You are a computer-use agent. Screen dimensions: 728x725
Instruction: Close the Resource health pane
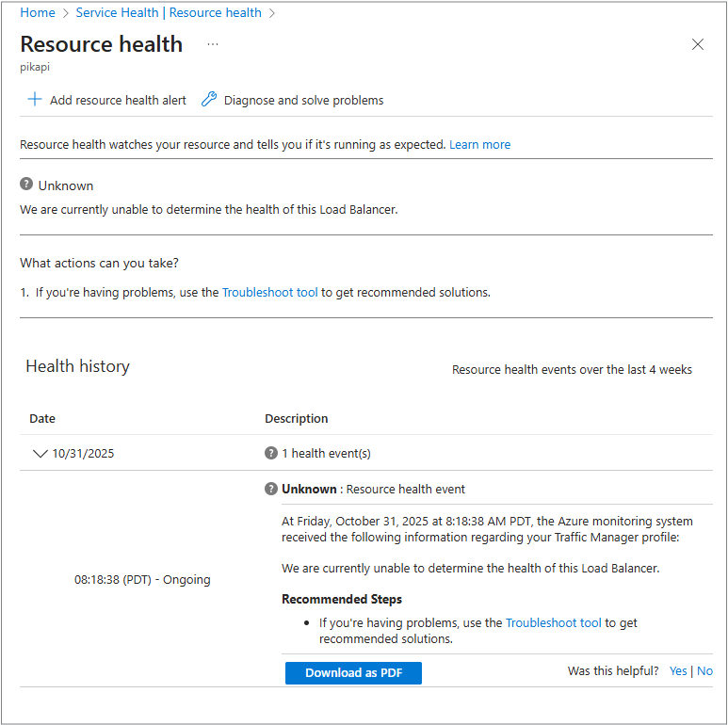698,44
